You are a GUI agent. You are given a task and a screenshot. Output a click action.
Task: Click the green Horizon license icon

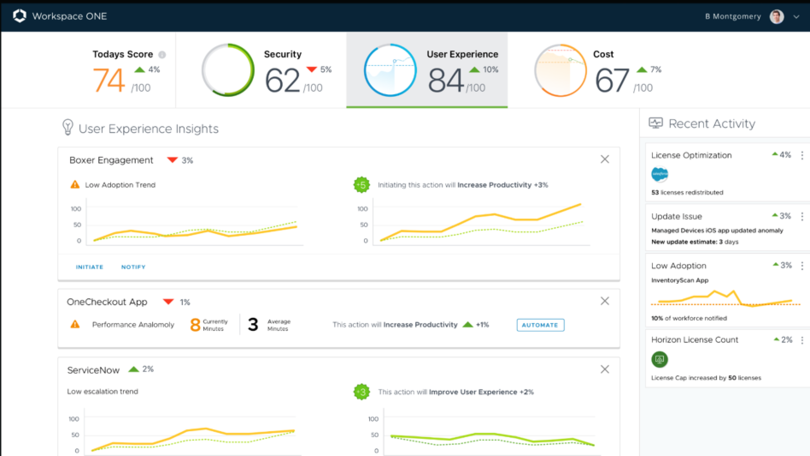660,359
